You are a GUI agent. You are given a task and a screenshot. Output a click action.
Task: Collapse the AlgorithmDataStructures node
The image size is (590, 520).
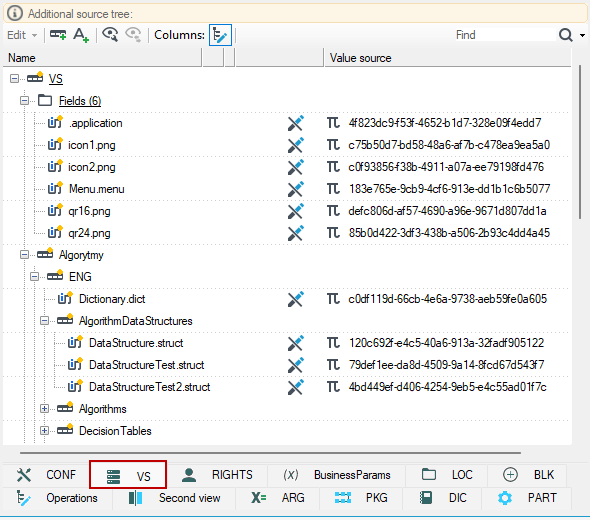[x=44, y=321]
